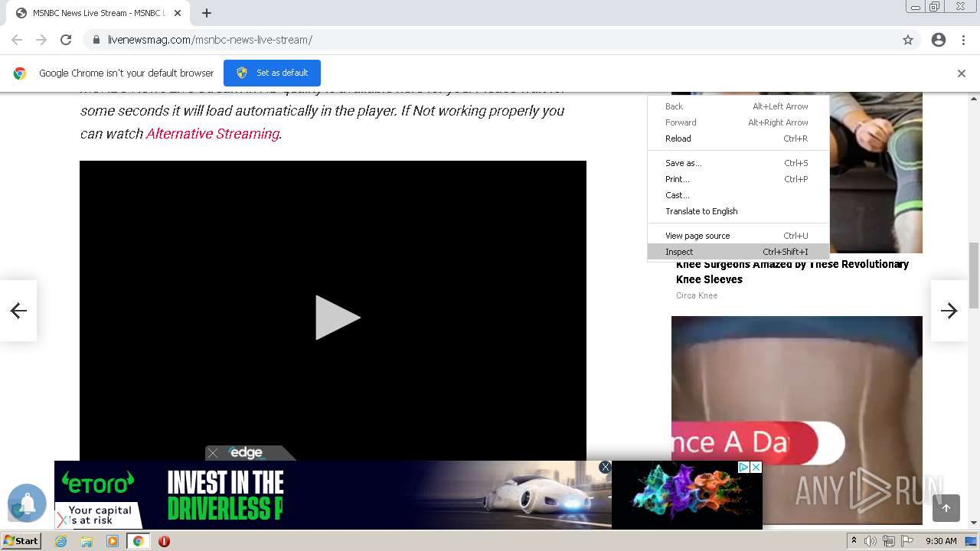Click the network tray icon
Image resolution: width=980 pixels, height=551 pixels.
click(889, 541)
